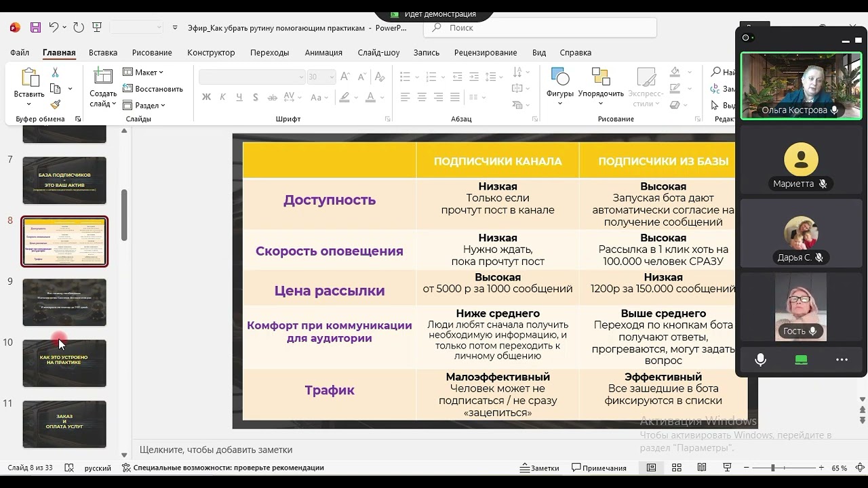Change text direction icon

(x=519, y=72)
